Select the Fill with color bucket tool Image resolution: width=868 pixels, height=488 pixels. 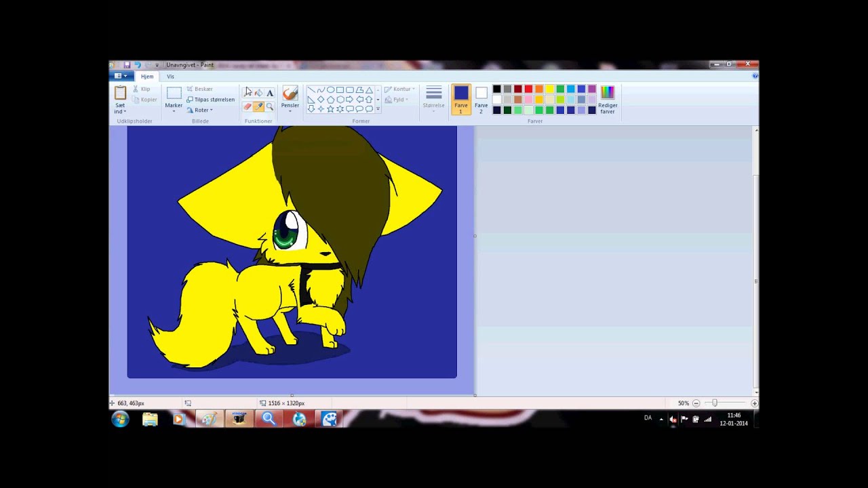(x=258, y=93)
